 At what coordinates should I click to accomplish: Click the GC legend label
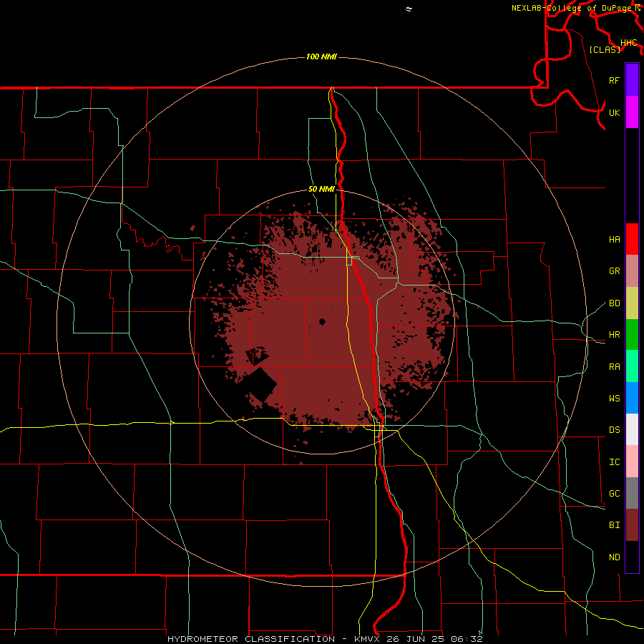[x=614, y=494]
